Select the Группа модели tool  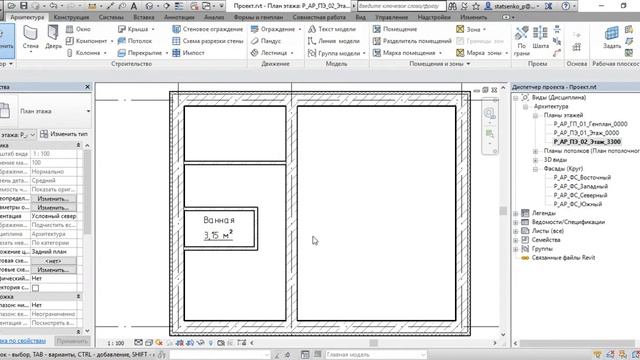pyautogui.click(x=334, y=53)
